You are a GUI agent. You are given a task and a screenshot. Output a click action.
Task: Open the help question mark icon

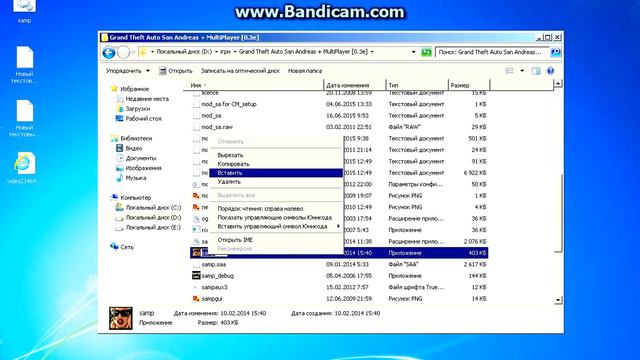pos(550,71)
